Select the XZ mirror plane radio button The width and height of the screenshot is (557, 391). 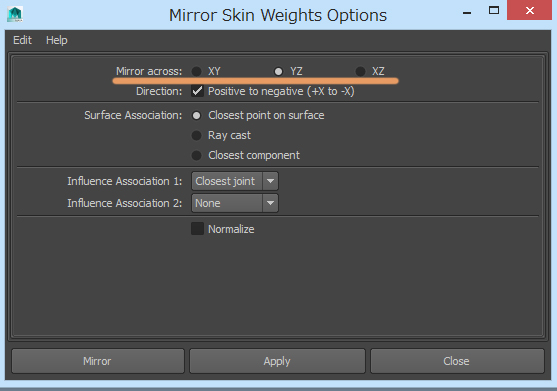(360, 71)
